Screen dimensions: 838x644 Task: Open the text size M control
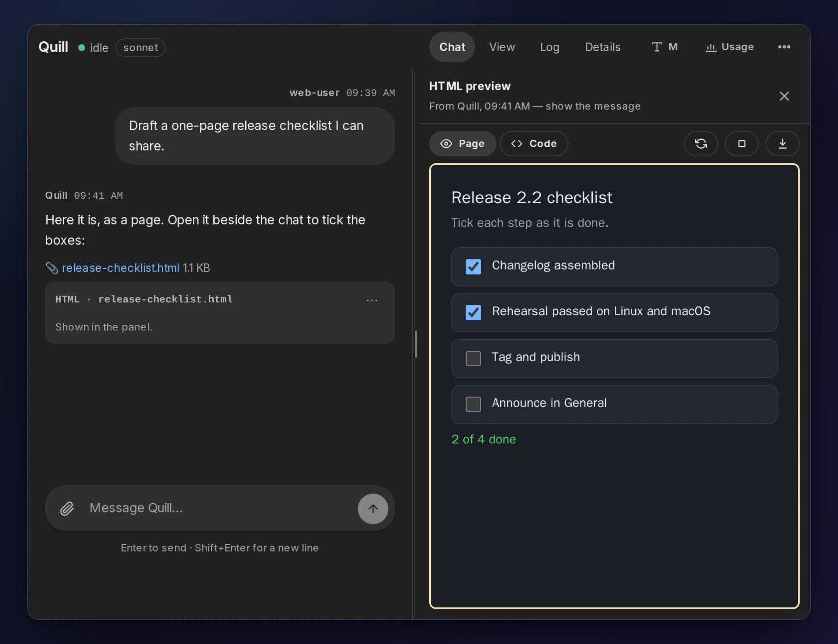664,47
